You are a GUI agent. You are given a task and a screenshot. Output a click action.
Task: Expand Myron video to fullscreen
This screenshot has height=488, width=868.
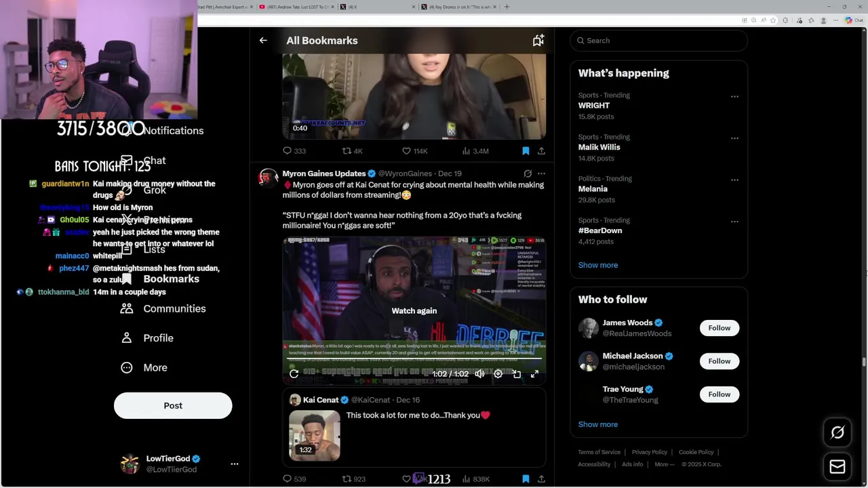click(x=534, y=373)
